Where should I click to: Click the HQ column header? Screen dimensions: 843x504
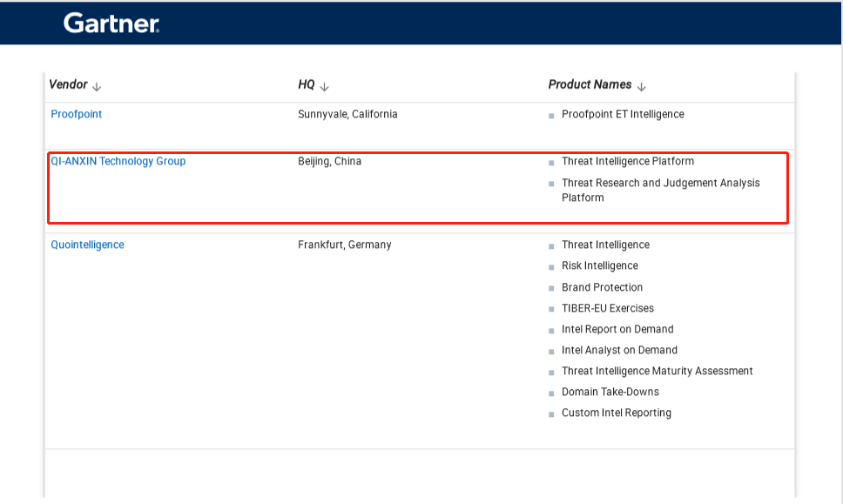click(x=306, y=84)
